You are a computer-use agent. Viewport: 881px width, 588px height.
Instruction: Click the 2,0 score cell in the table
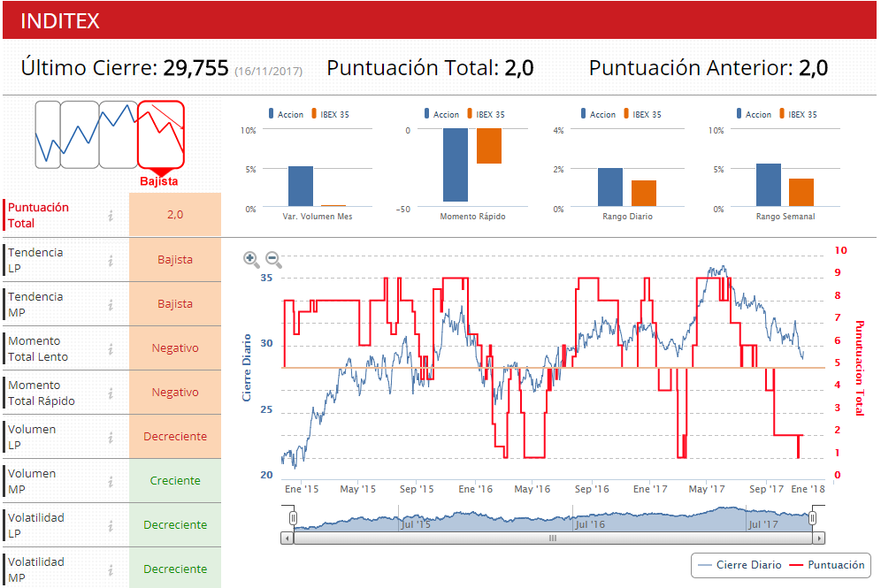[x=175, y=215]
